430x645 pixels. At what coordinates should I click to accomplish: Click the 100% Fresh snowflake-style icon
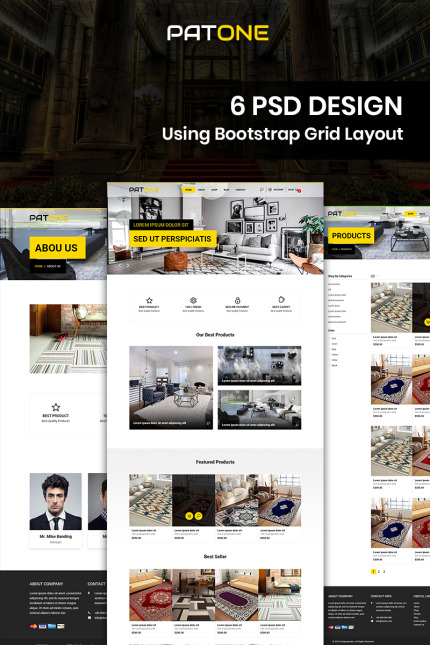pos(193,300)
